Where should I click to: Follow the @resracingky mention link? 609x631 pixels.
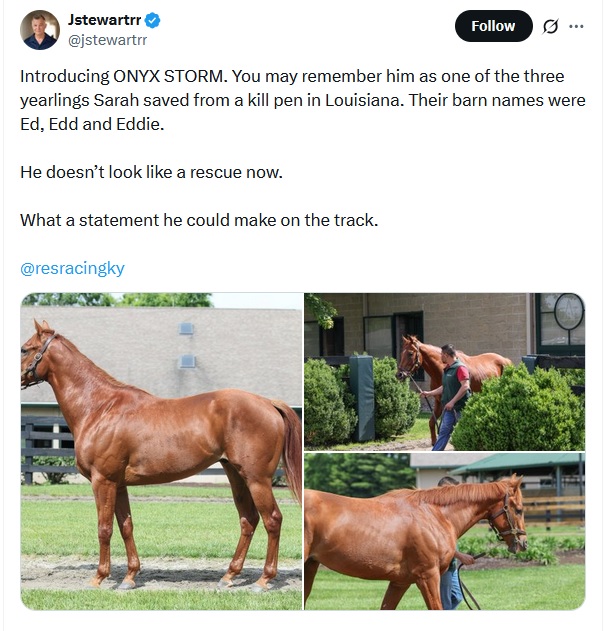click(x=72, y=268)
